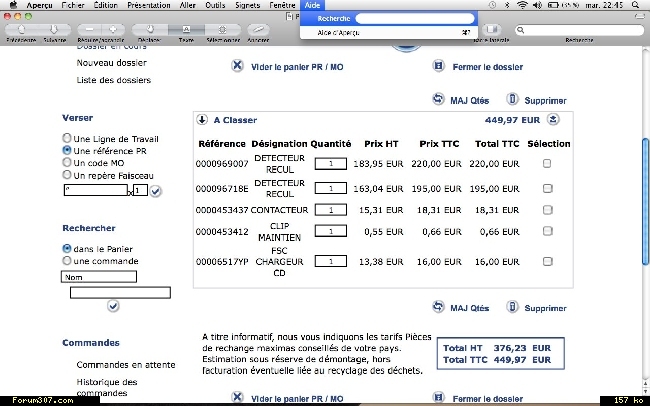The height and width of the screenshot is (406, 650).
Task: Click the Bluetooth icon in the menu bar
Action: [507, 5]
